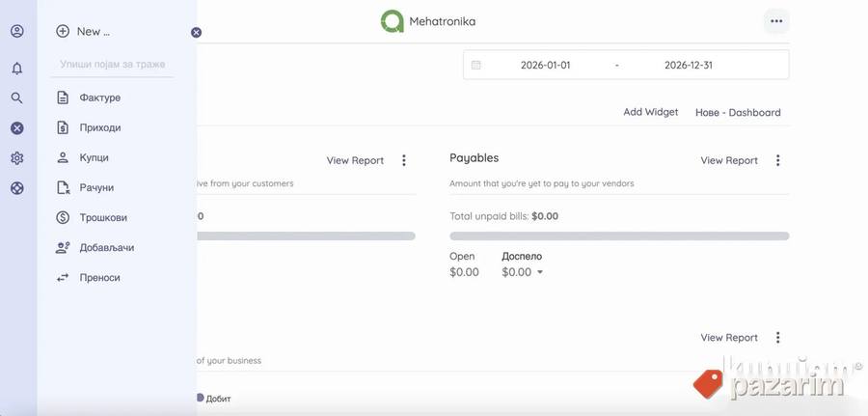Open Receivables widget three-dot options
Screen dimensions: 868x416
click(403, 160)
